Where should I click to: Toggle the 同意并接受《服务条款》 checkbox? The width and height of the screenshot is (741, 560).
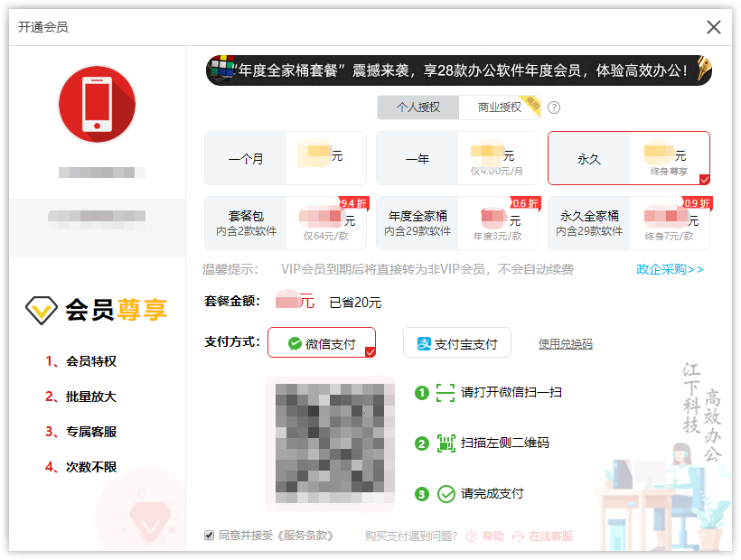(209, 534)
